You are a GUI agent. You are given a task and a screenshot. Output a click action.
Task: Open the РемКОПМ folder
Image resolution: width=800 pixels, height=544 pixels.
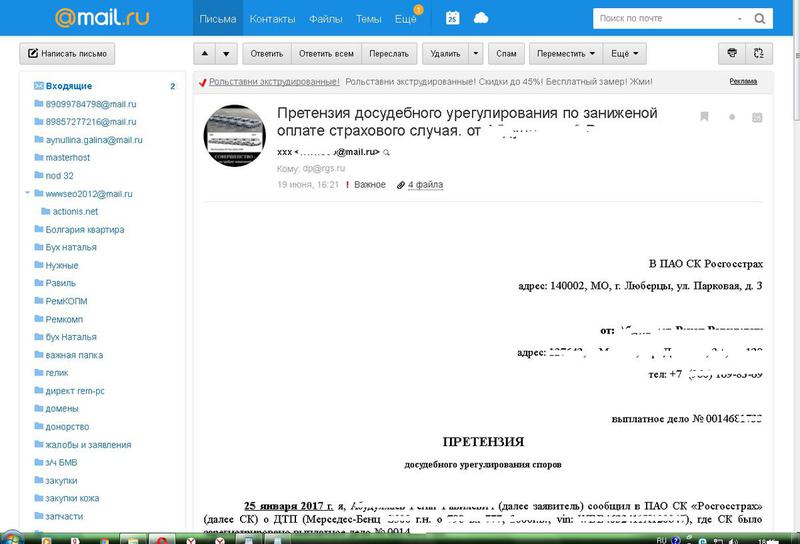click(x=61, y=301)
